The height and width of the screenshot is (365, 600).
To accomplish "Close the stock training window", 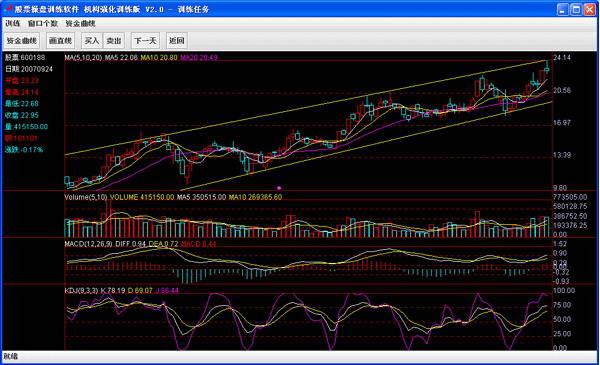I will pos(589,9).
